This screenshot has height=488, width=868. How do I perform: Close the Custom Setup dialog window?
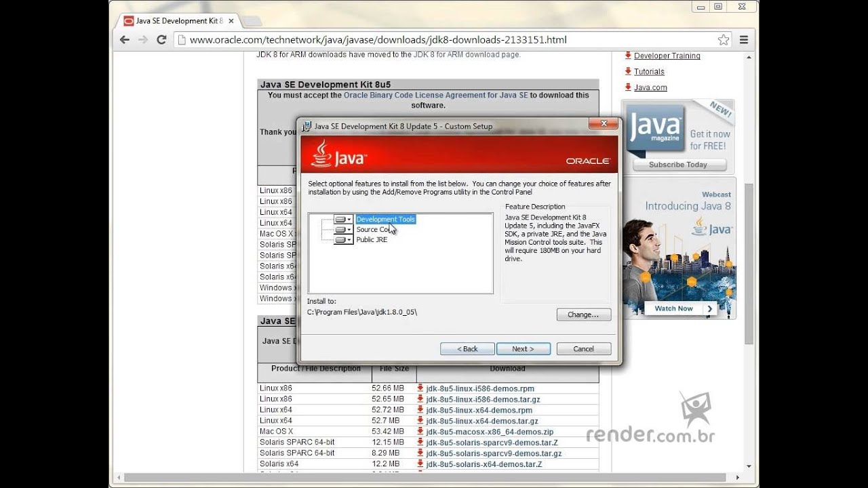click(603, 124)
